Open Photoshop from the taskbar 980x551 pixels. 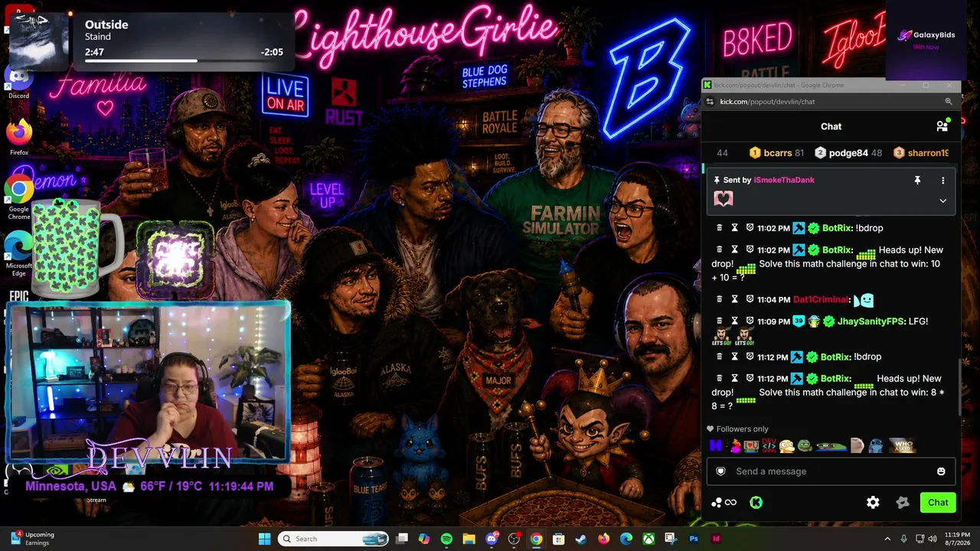click(694, 539)
